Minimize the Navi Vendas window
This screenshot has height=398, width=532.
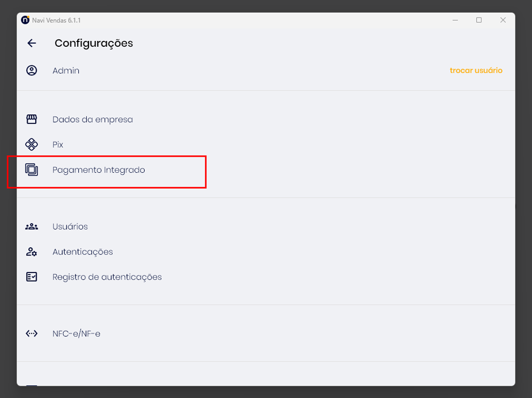point(455,20)
